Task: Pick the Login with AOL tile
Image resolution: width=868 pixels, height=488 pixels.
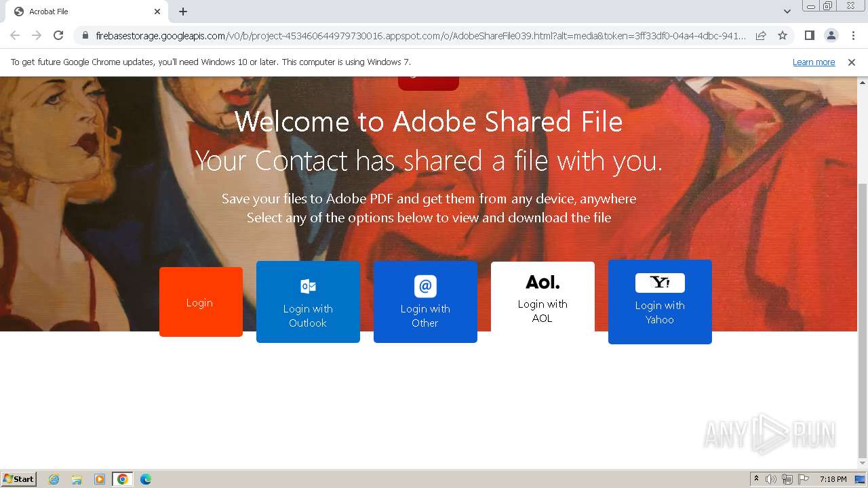Action: coord(542,298)
